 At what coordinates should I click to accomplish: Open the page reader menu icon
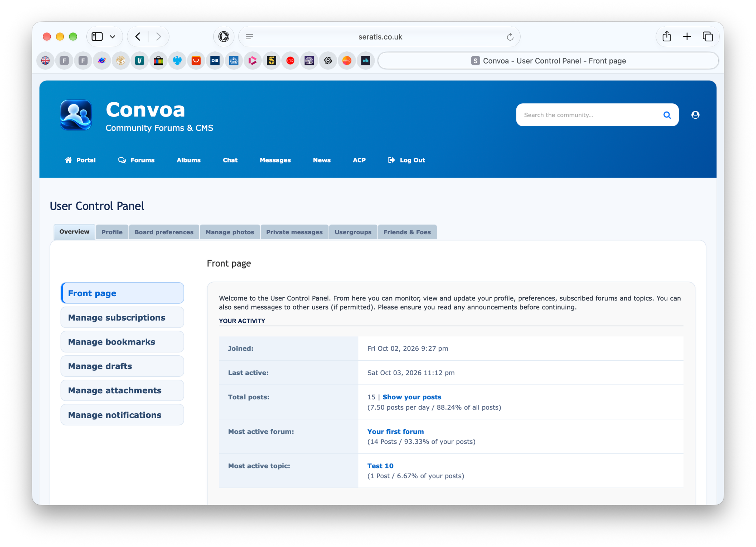(250, 37)
